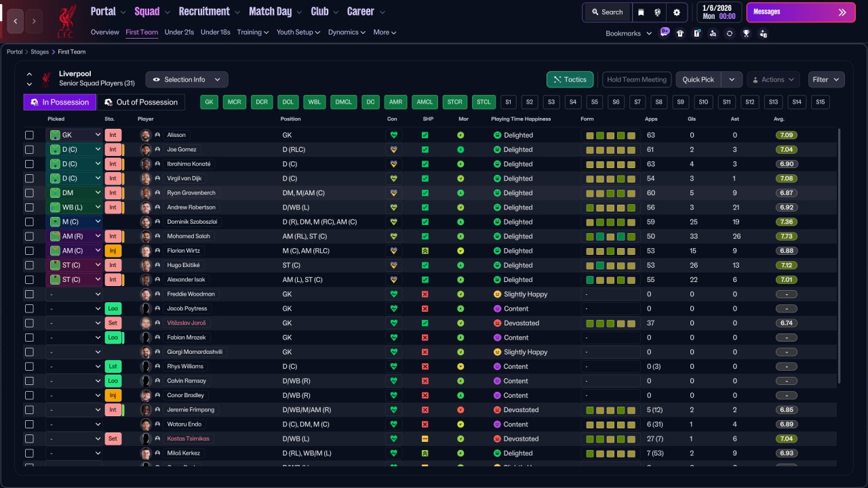Open the Selection Info dropdown
The height and width of the screenshot is (488, 868).
coord(187,79)
